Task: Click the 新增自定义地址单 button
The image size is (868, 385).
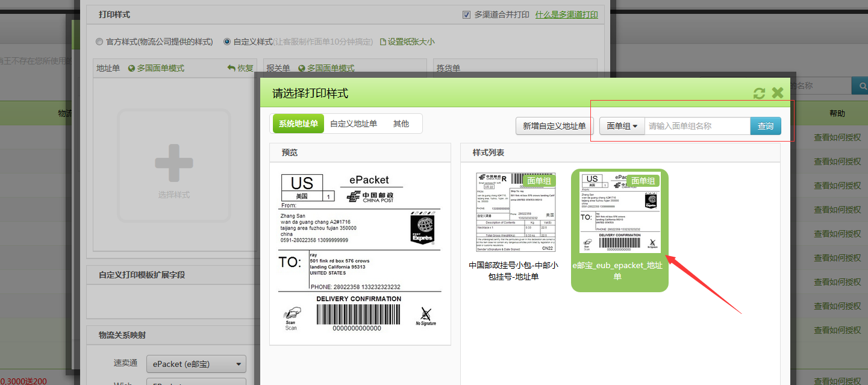Action: coord(554,126)
